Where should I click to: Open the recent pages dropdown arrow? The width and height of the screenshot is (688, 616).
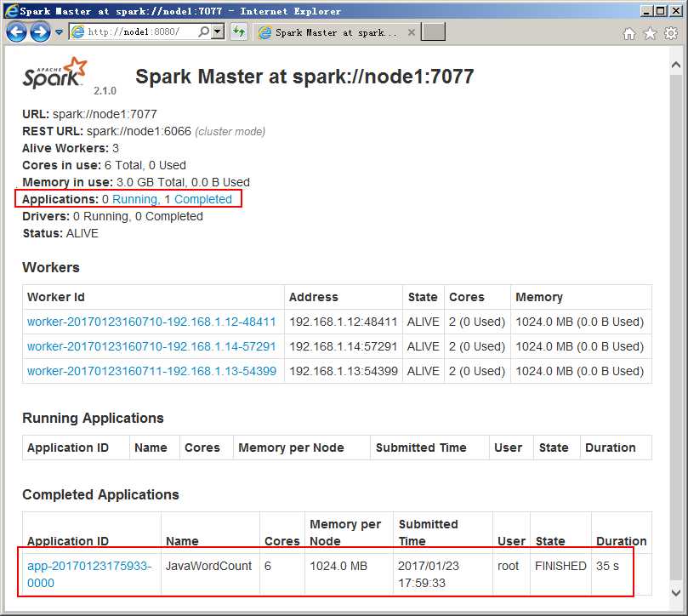coord(59,32)
